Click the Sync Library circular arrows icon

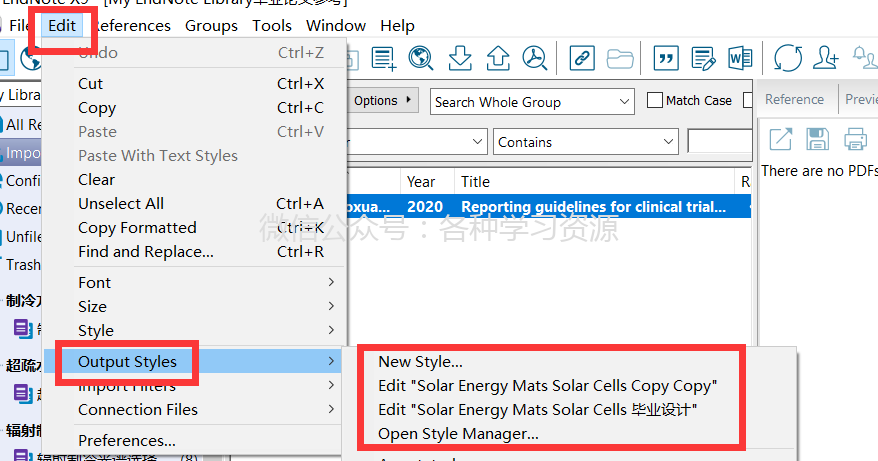coord(787,58)
